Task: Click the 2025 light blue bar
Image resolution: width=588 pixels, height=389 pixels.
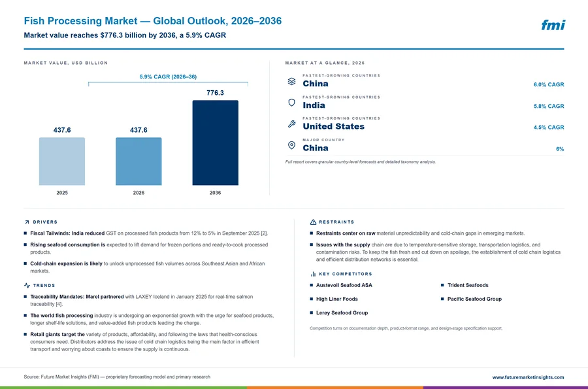Action: tap(62, 161)
